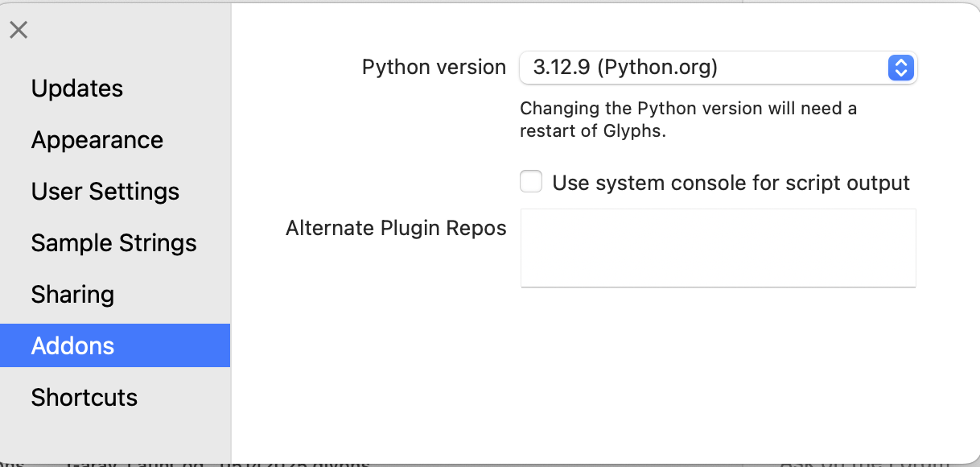Focus the Alternate Plugin Repos text field

point(718,247)
